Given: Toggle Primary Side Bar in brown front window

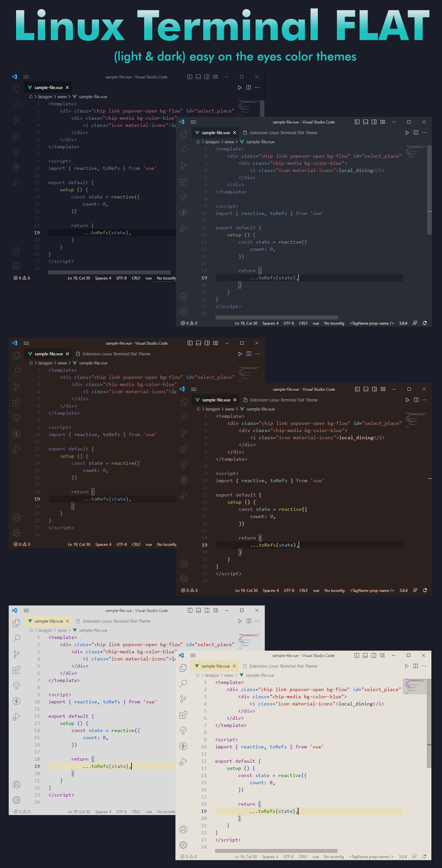Looking at the screenshot, I should 357,389.
